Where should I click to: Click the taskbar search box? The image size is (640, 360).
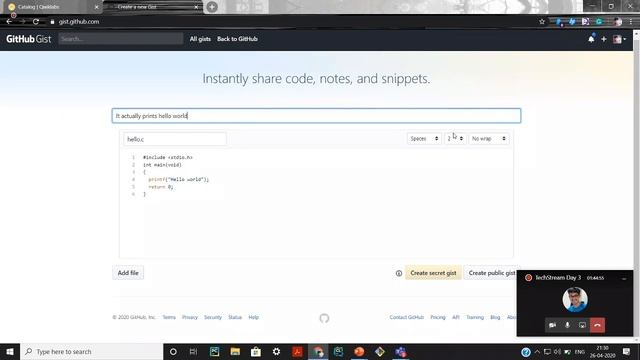91,351
